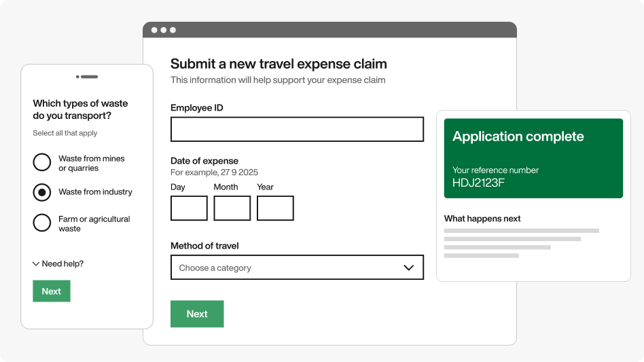This screenshot has height=362, width=644.
Task: Click Next on the travel expense claim
Action: pyautogui.click(x=197, y=314)
